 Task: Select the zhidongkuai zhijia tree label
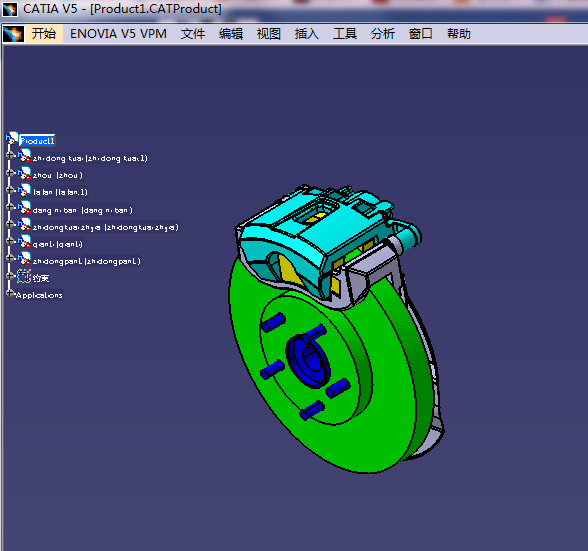pos(106,227)
